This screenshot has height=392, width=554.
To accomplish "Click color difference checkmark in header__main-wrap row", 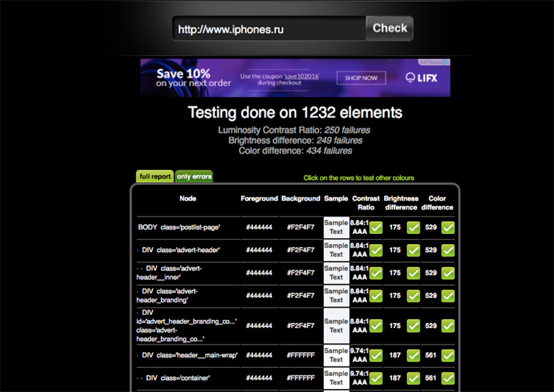I will coord(448,356).
